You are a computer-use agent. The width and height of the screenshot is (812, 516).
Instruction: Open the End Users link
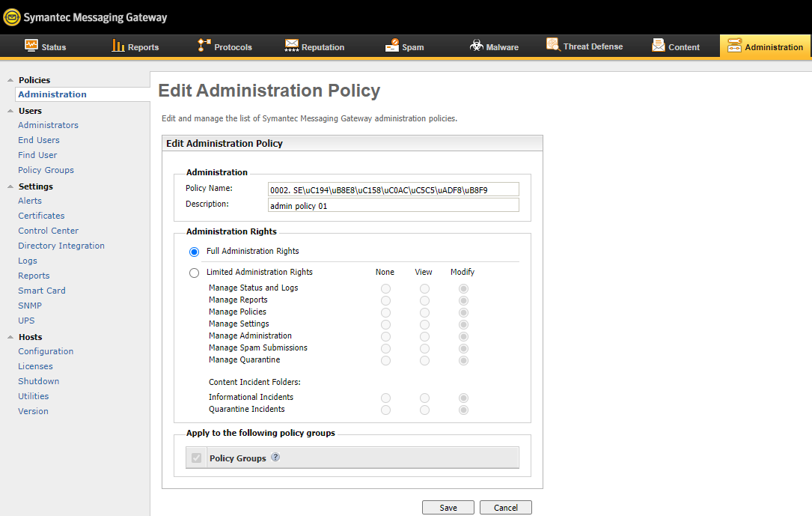(x=39, y=140)
